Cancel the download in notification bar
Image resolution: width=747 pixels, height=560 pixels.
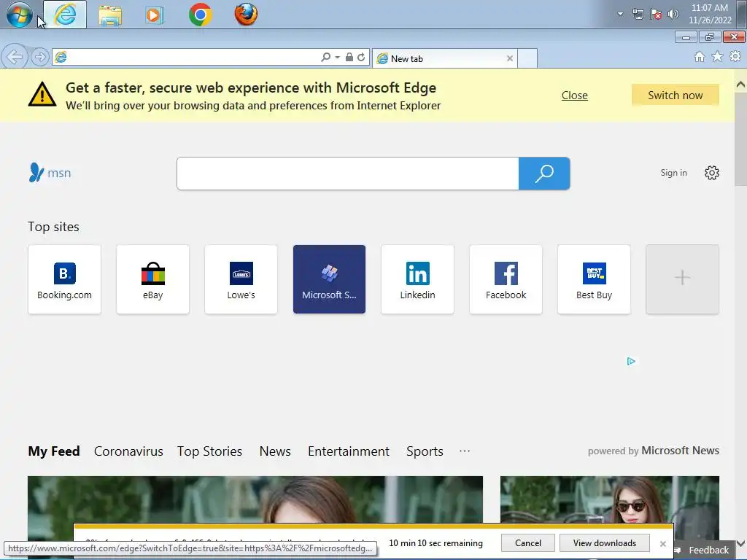528,542
